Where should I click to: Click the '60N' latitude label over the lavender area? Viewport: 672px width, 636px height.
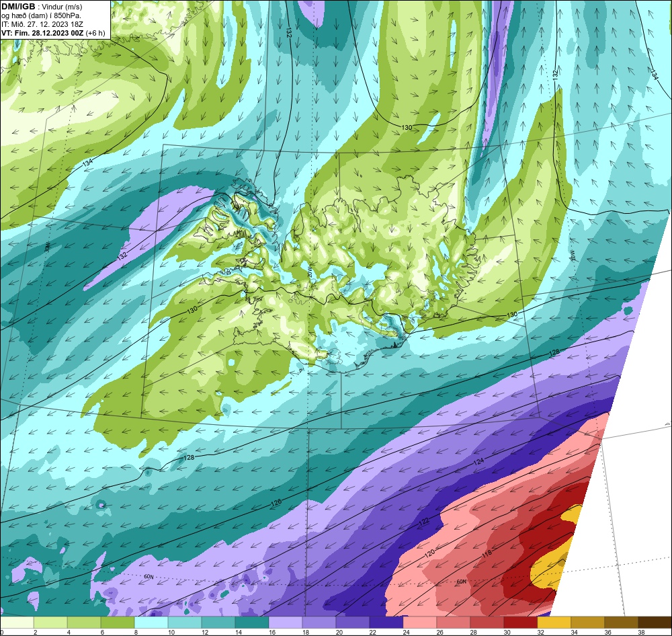(x=149, y=577)
